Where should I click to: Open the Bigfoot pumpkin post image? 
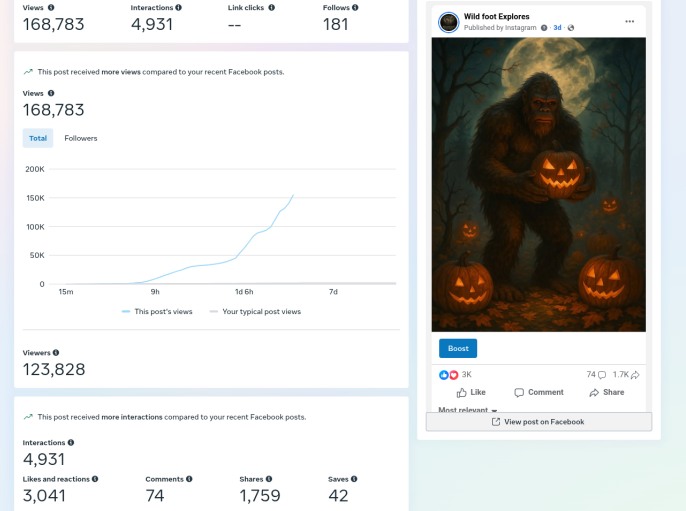538,185
